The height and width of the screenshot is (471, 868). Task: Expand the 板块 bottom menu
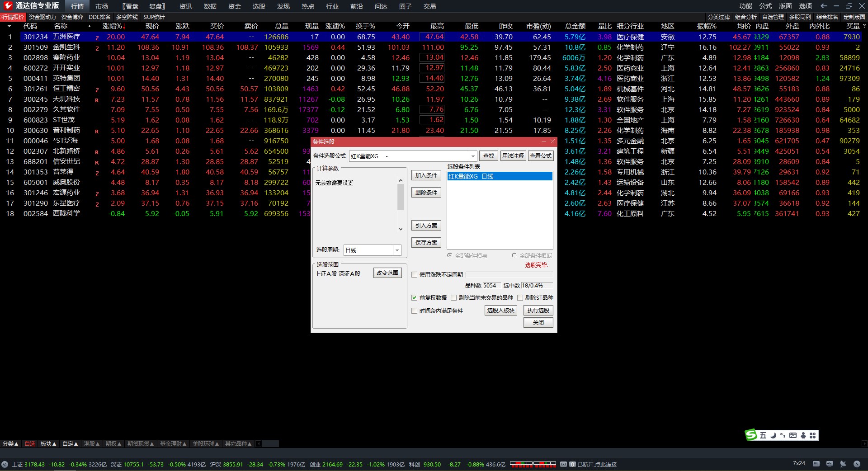[48, 444]
